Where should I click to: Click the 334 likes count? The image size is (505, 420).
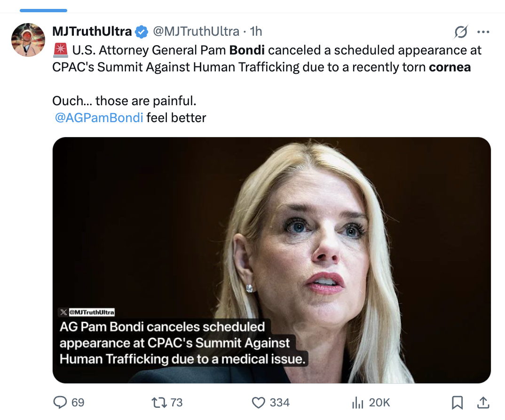pyautogui.click(x=280, y=403)
